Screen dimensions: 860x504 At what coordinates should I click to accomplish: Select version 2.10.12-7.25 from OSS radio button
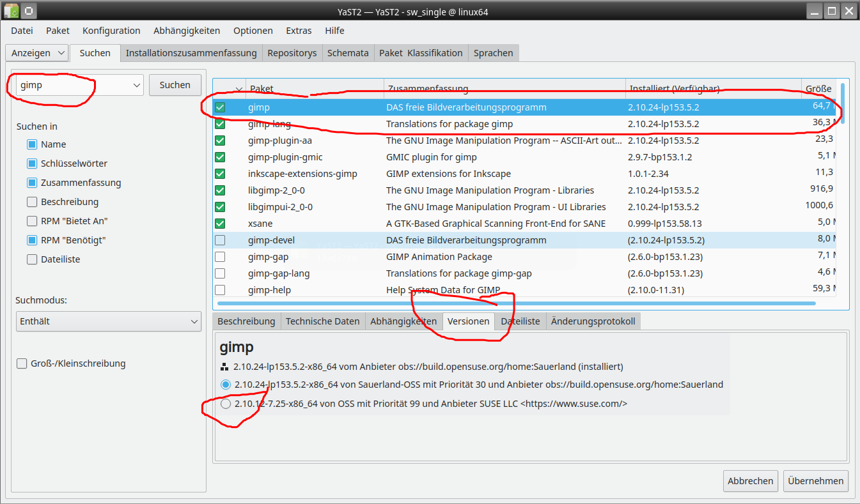coord(225,404)
